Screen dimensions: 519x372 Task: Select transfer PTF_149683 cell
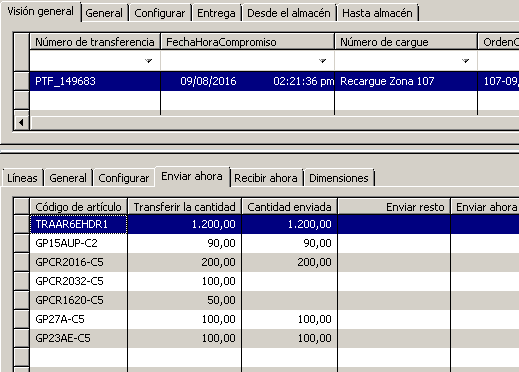[95, 81]
